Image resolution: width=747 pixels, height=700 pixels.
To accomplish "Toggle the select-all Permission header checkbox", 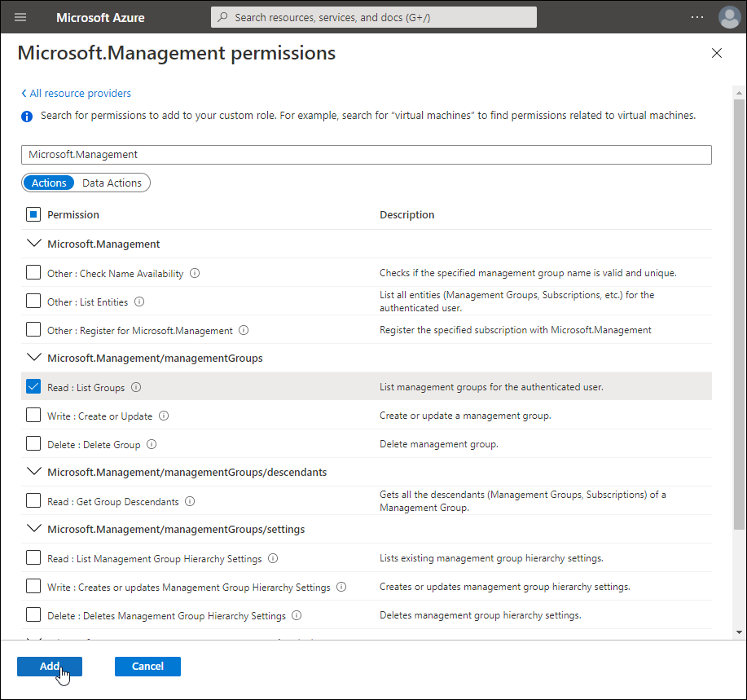I will (33, 215).
